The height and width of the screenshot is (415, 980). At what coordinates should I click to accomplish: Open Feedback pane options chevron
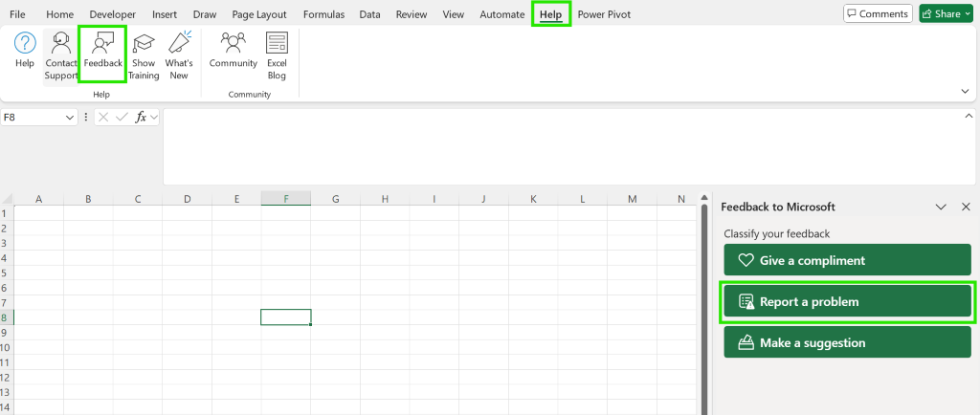click(x=941, y=207)
